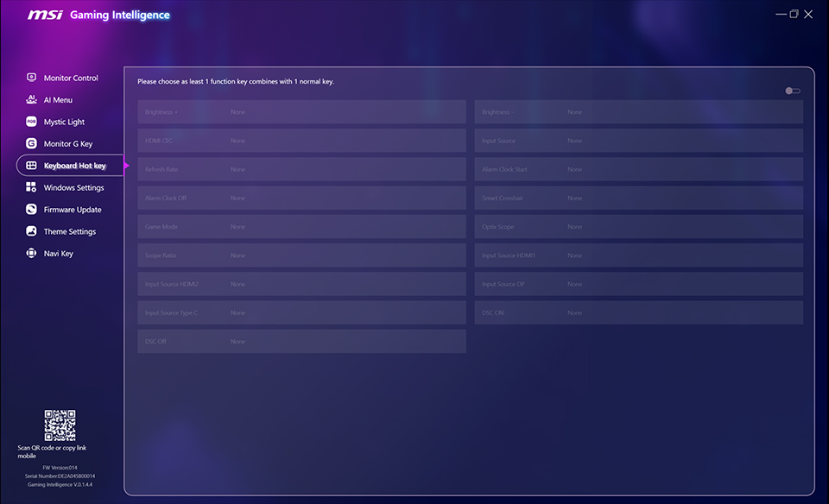
Task: Open the Game Mode key assignment selector
Action: [301, 226]
